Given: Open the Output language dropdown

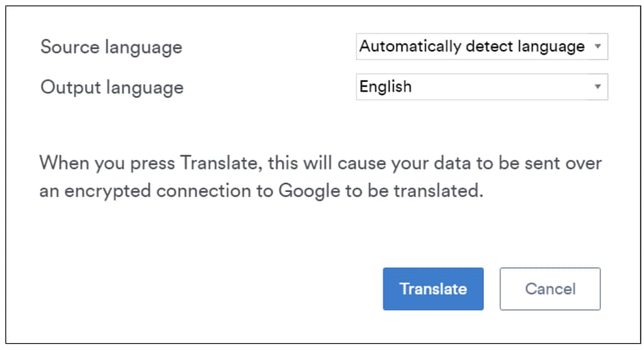Looking at the screenshot, I should (x=481, y=87).
